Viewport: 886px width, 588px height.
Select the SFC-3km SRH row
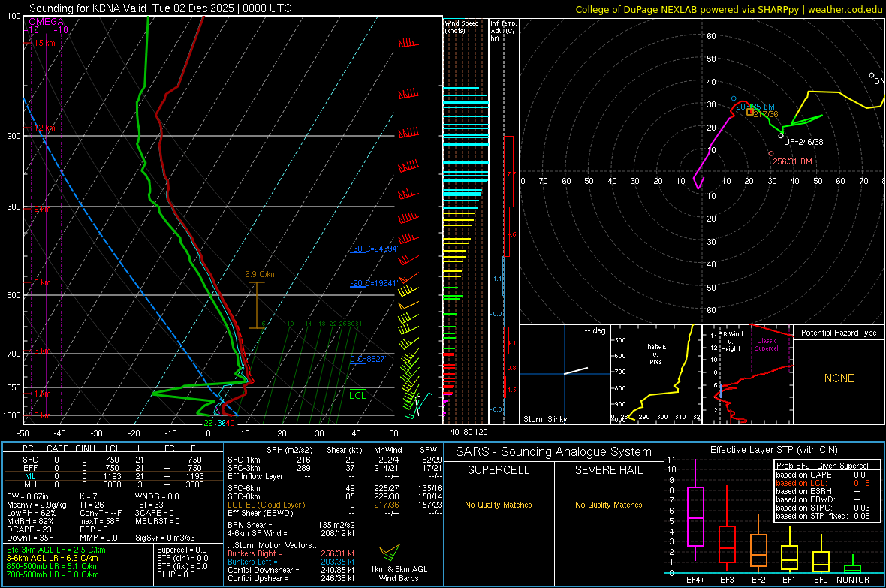coord(335,468)
